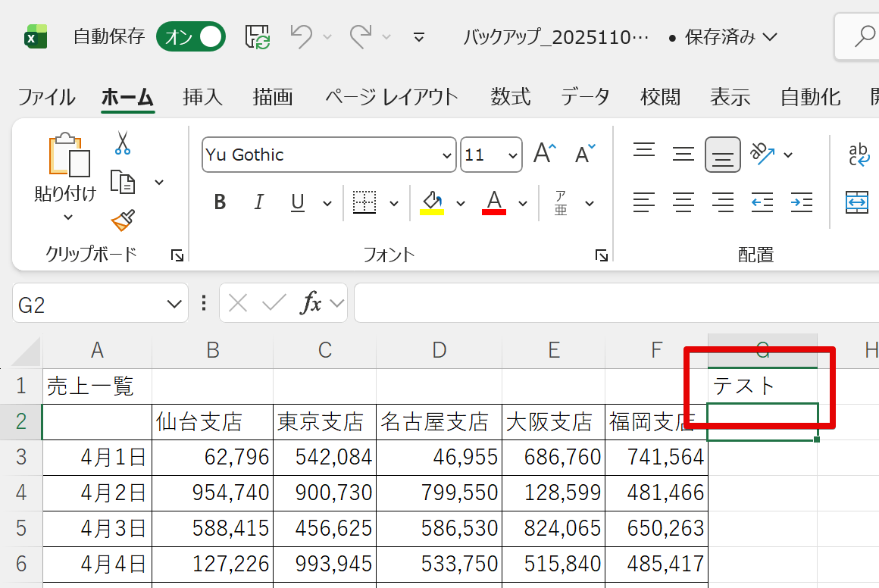Image resolution: width=879 pixels, height=588 pixels.
Task: Apply the red font color swatch
Action: coord(493,202)
